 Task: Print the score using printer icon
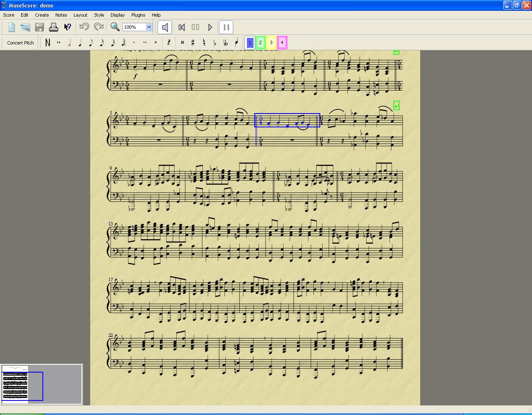[54, 27]
